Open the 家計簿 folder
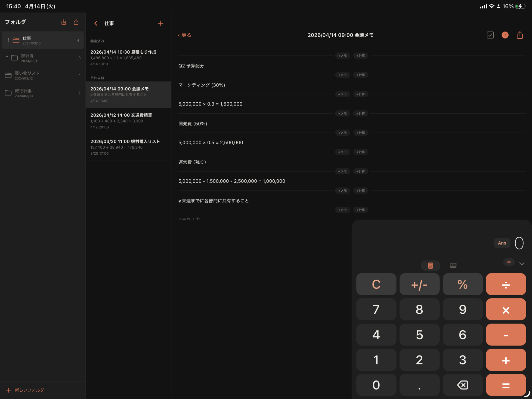532x399 pixels. (43, 58)
